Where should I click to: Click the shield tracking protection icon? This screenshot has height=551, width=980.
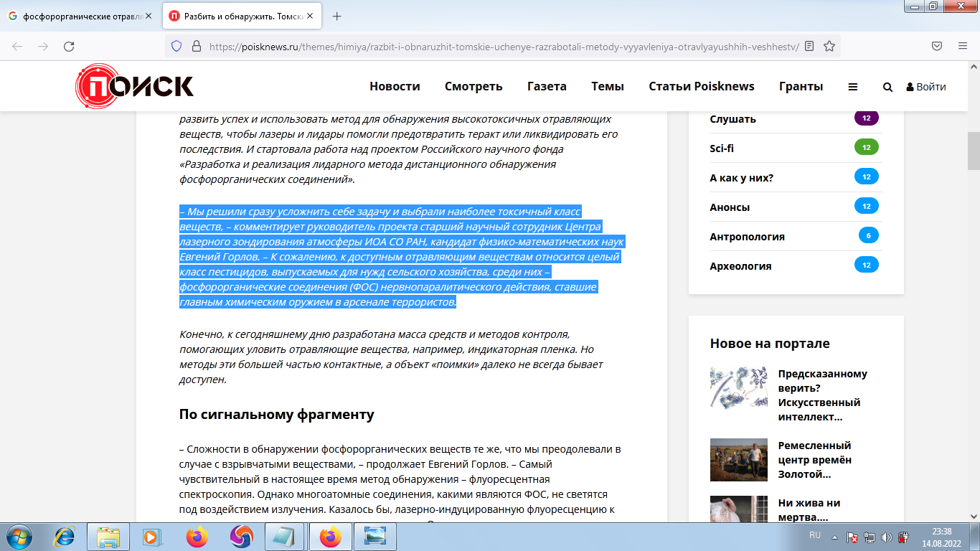pyautogui.click(x=176, y=46)
